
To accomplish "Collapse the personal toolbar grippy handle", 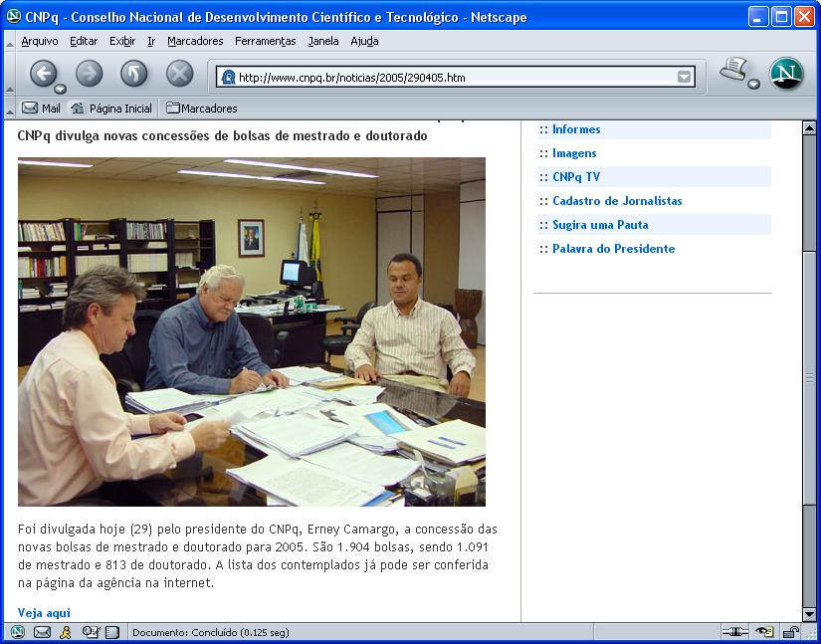I will point(10,108).
